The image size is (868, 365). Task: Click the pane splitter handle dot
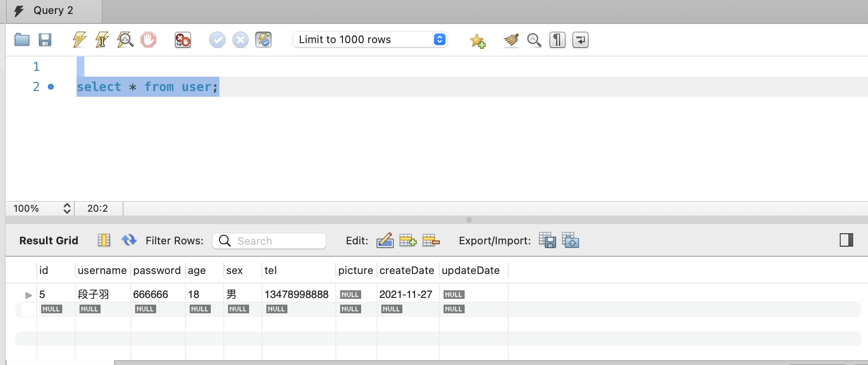[x=469, y=220]
